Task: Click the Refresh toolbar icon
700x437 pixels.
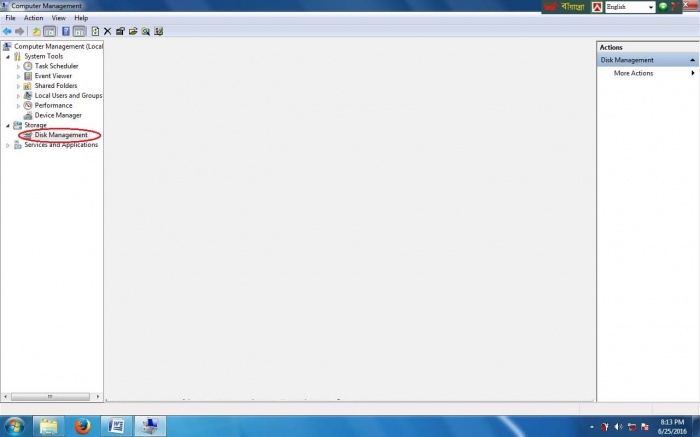Action: pyautogui.click(x=95, y=31)
